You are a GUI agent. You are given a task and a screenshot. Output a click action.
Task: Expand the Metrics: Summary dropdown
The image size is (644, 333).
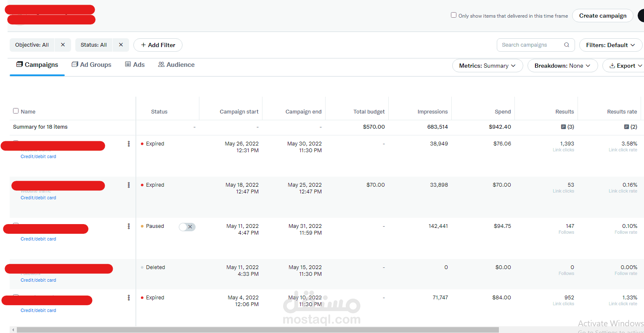coord(488,66)
